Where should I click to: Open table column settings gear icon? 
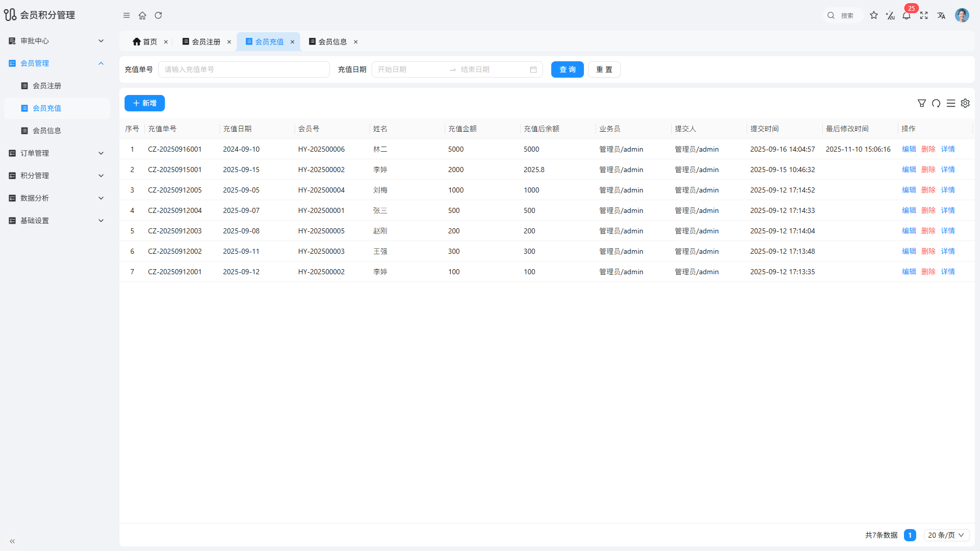(965, 103)
